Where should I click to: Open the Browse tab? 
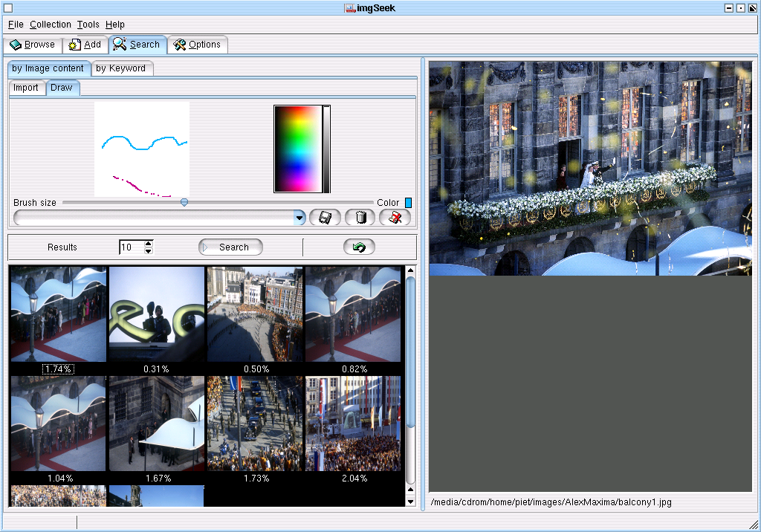click(33, 45)
